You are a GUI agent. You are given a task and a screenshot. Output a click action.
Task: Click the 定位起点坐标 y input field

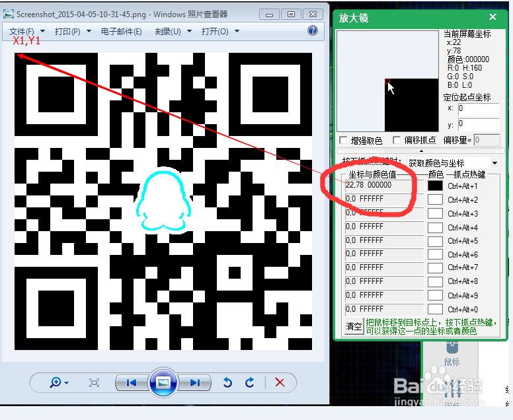479,124
